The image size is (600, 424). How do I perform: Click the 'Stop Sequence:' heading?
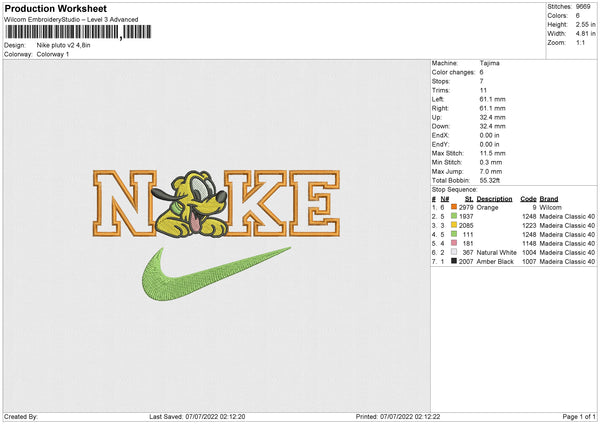455,189
